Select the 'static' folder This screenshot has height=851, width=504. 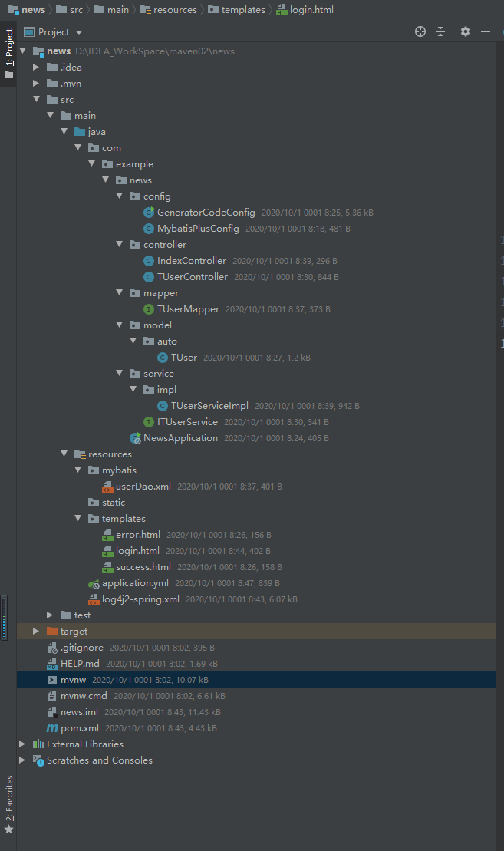(114, 503)
